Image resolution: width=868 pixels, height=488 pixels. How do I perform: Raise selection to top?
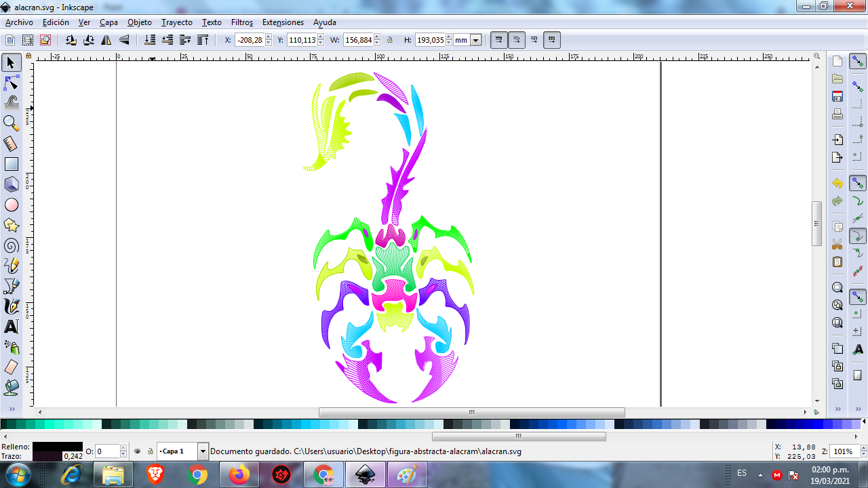(x=203, y=40)
